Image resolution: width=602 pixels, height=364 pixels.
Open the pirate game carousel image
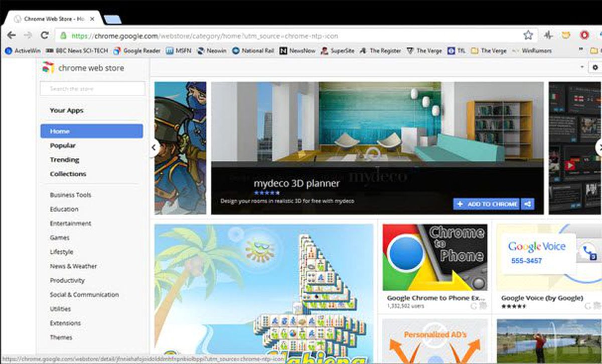tap(180, 148)
